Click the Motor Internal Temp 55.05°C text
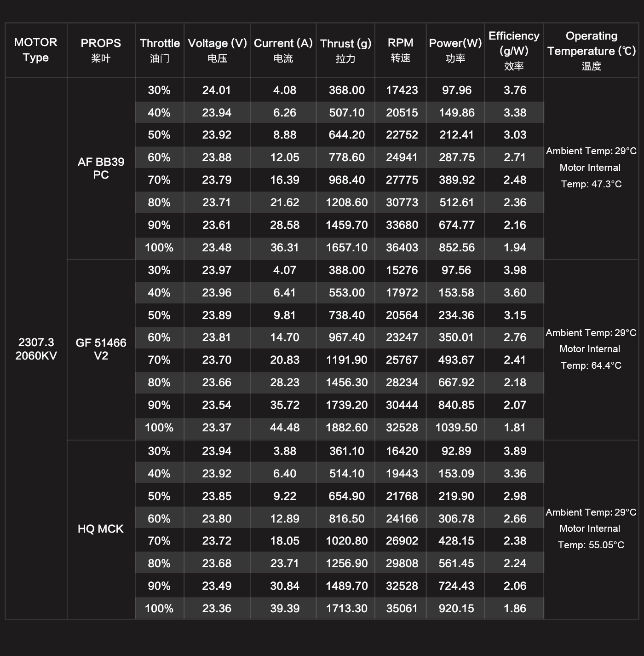 click(591, 537)
